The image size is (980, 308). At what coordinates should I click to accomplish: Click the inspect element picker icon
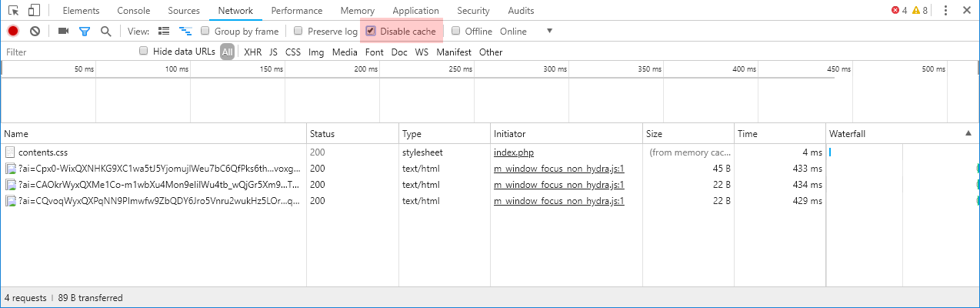click(x=13, y=11)
